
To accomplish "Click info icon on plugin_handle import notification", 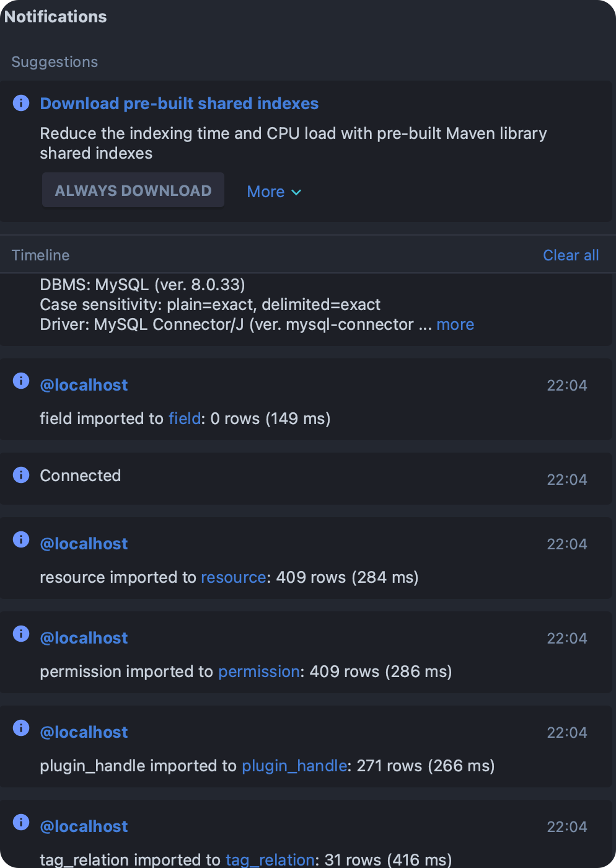I will coord(21,728).
